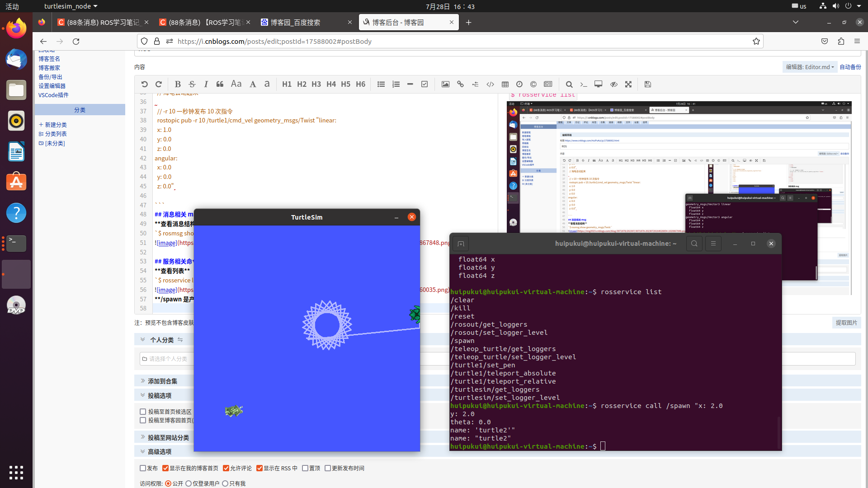This screenshot has height=488, width=868.
Task: Click the 提取图片 button
Action: (846, 323)
